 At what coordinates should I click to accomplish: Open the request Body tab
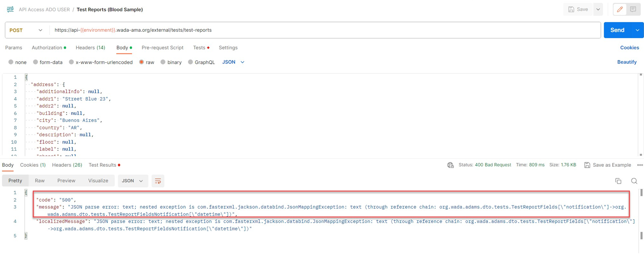coord(124,48)
